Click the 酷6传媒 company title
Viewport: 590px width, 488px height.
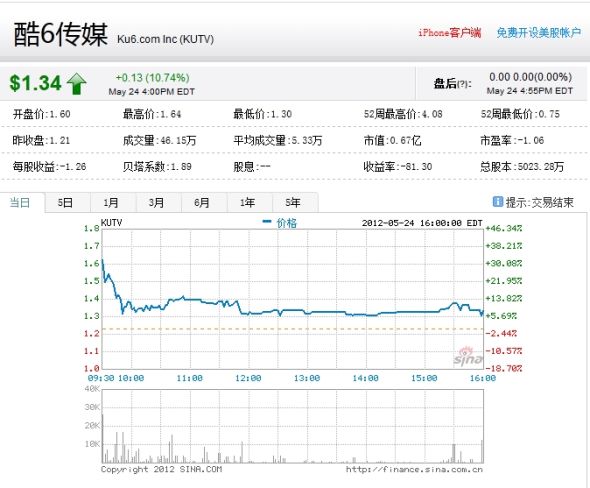coord(61,34)
